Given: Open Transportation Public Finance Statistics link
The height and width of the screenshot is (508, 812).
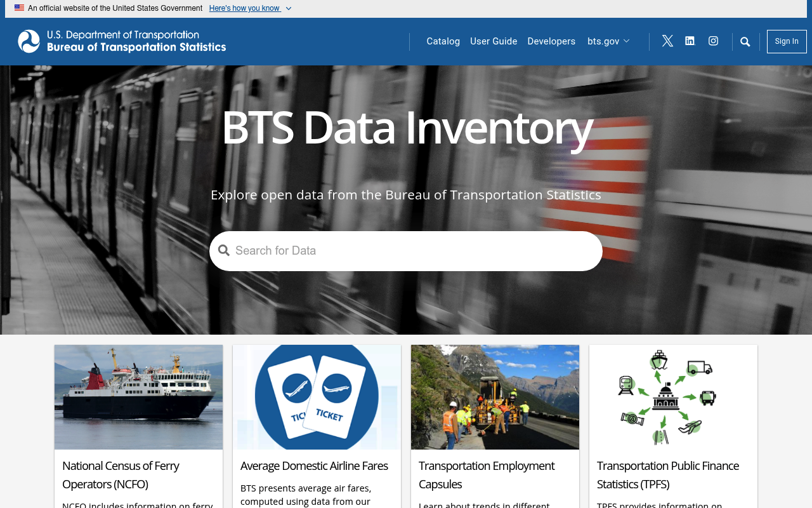Looking at the screenshot, I should coord(668,475).
